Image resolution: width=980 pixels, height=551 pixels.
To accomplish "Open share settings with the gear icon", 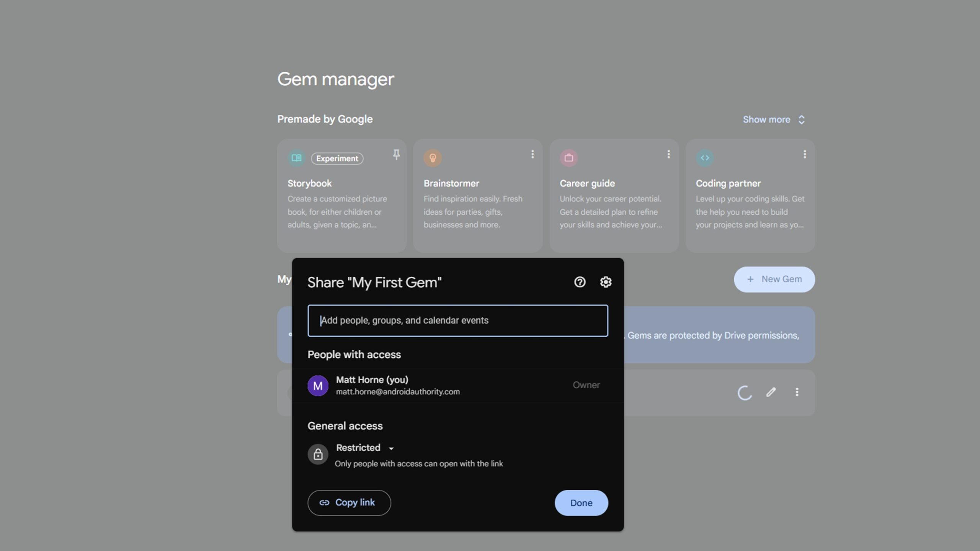I will coord(605,282).
